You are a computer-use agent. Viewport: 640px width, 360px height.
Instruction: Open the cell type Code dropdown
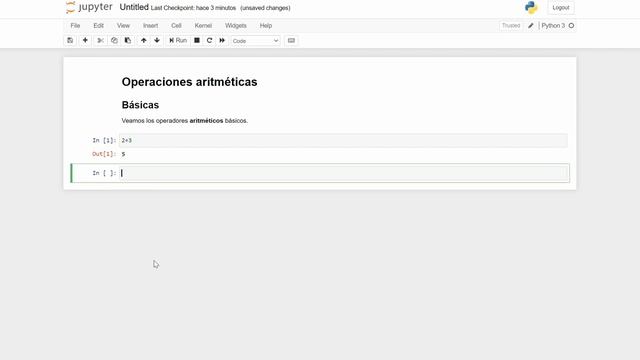click(256, 41)
